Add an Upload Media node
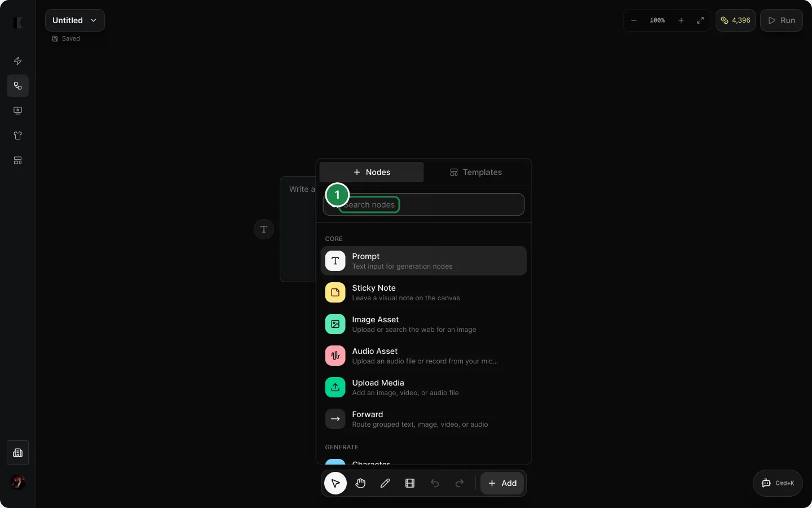812x508 pixels. pyautogui.click(x=423, y=387)
